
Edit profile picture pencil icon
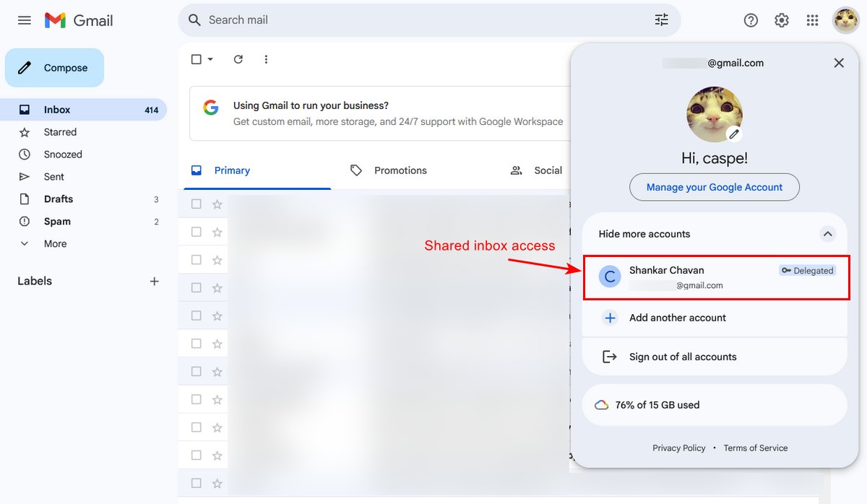[734, 134]
